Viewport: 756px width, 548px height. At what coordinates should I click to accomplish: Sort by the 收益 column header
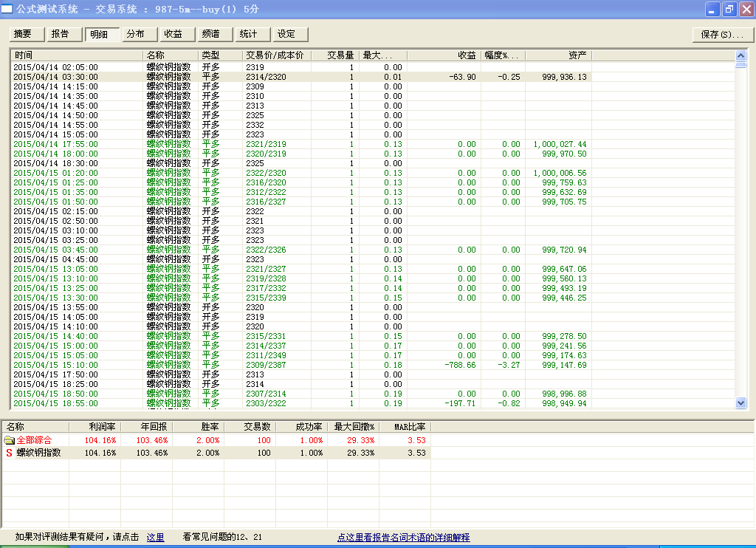point(444,55)
